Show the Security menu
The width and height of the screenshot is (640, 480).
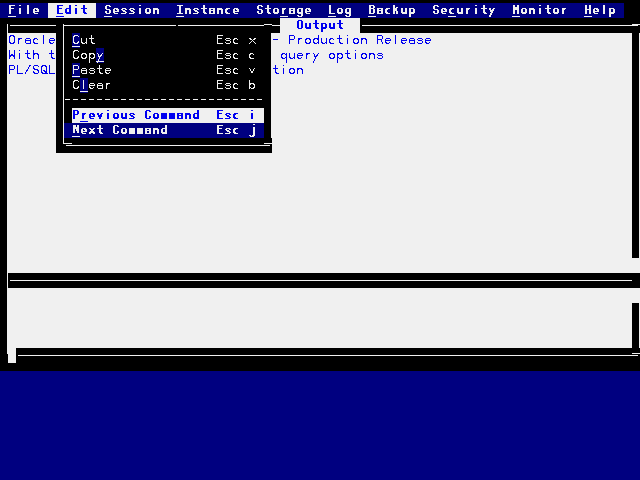pos(464,10)
